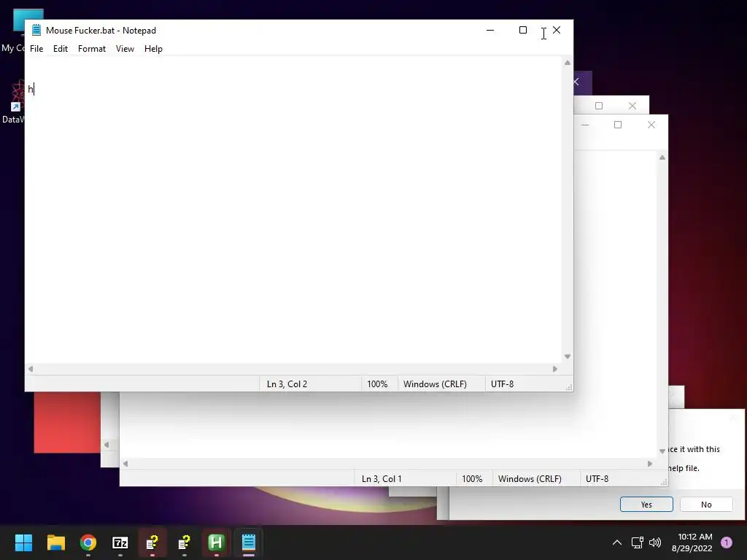
Task: Click the Ln 3, Col 2 status entry
Action: [x=287, y=384]
